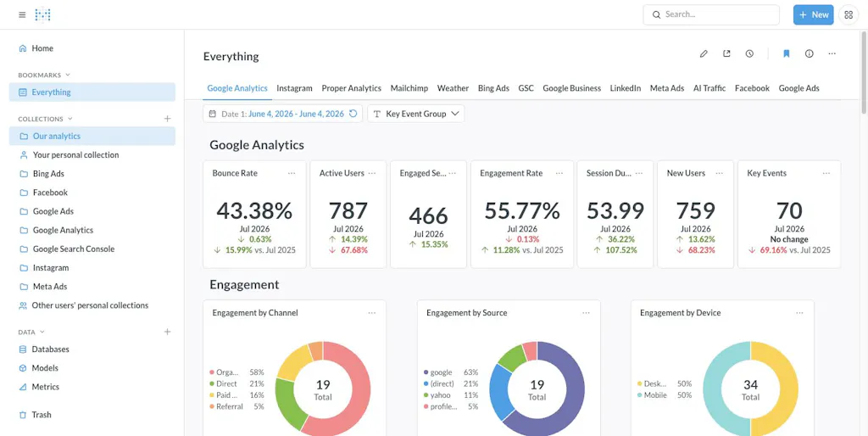The height and width of the screenshot is (436, 868).
Task: Switch to the Bing Ads tab
Action: [x=494, y=88]
